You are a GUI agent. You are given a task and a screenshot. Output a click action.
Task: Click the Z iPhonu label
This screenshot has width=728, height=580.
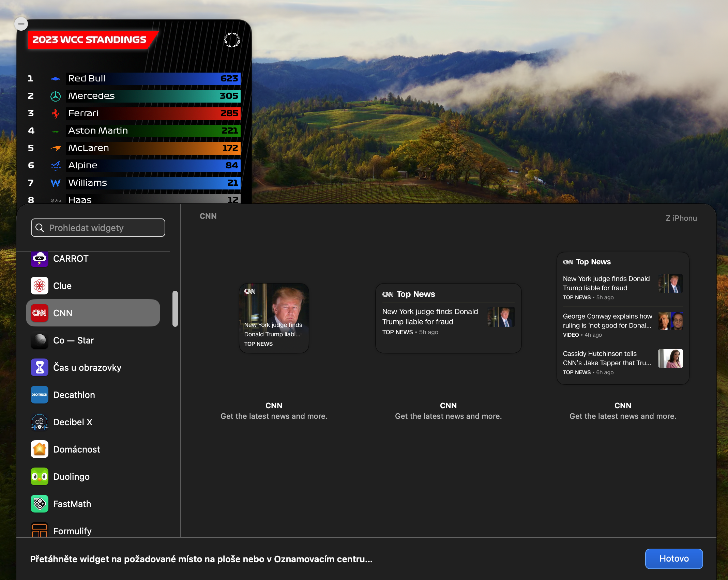click(681, 218)
